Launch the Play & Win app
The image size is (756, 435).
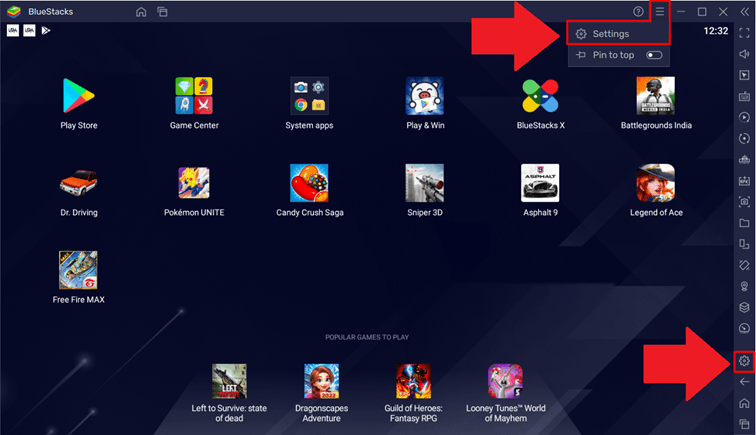pos(425,97)
